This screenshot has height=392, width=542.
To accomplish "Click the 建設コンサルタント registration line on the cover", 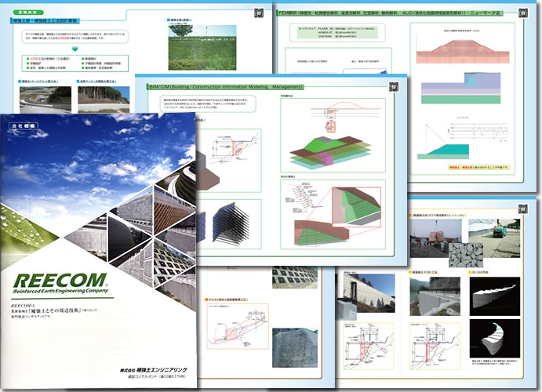I will click(157, 376).
